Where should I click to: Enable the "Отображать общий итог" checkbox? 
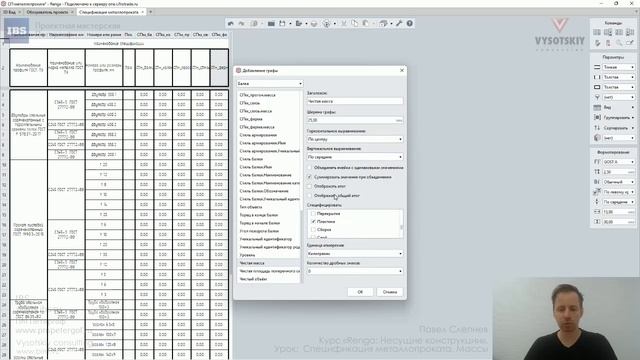[x=310, y=196]
